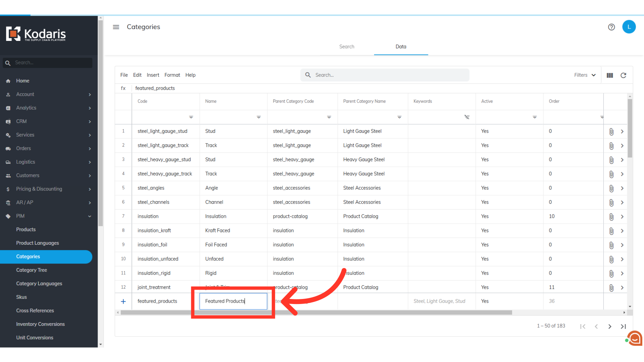The height and width of the screenshot is (362, 644).
Task: Click the Active column filter icon
Action: point(534,117)
